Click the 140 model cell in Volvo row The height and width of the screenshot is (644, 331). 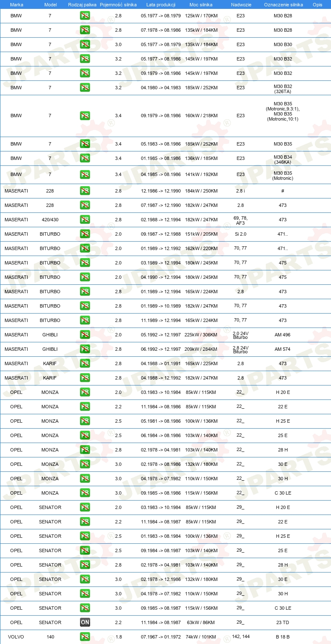[x=50, y=637]
